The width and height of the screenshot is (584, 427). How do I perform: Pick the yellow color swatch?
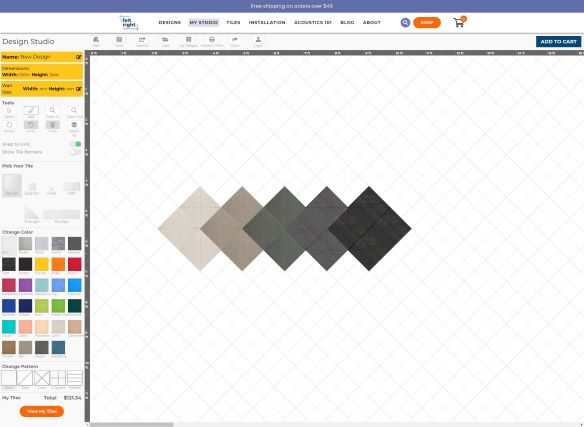click(x=42, y=264)
